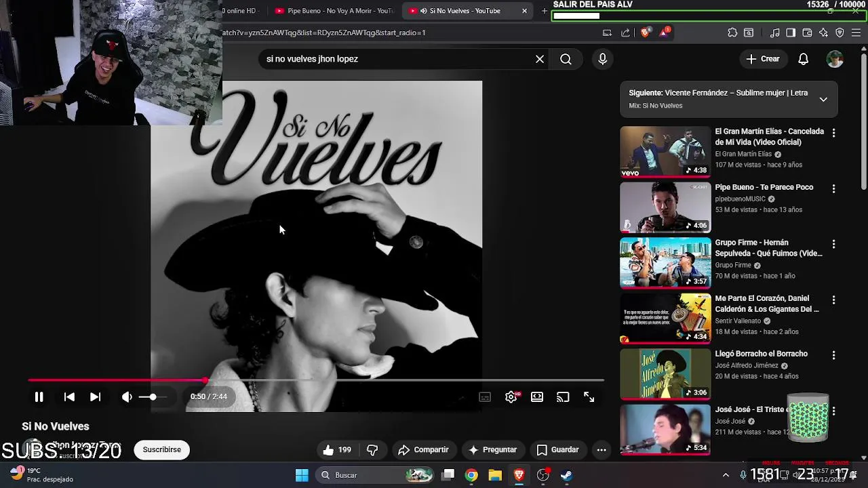Click the YouTube search magnifier button

pyautogui.click(x=566, y=59)
